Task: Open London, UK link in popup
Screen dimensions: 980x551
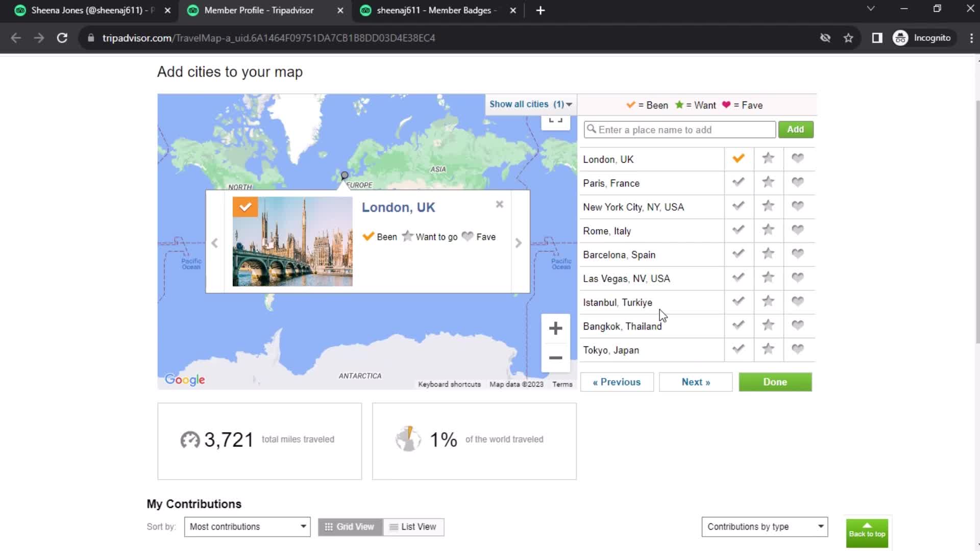Action: [398, 207]
